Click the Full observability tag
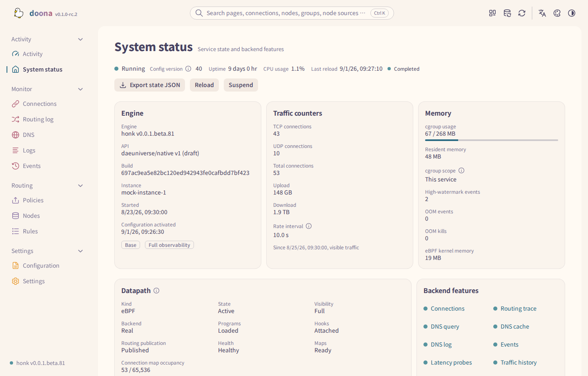Viewport: 588px width, 376px height. point(169,245)
